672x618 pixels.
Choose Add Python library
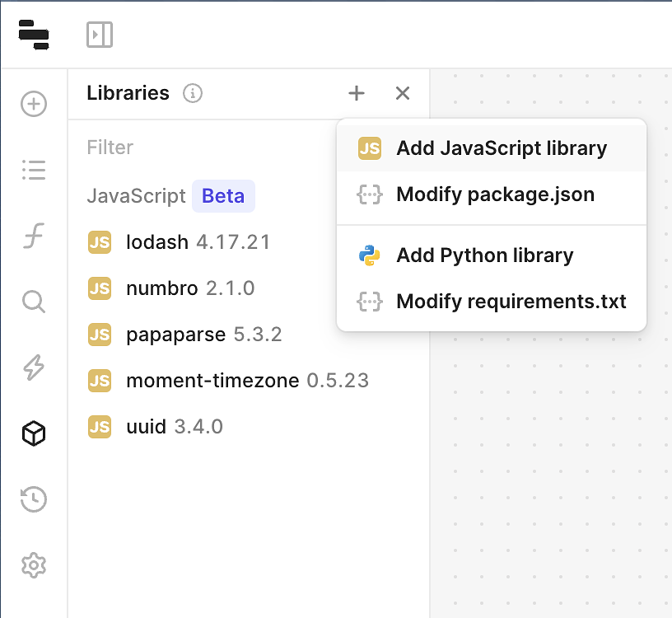484,255
